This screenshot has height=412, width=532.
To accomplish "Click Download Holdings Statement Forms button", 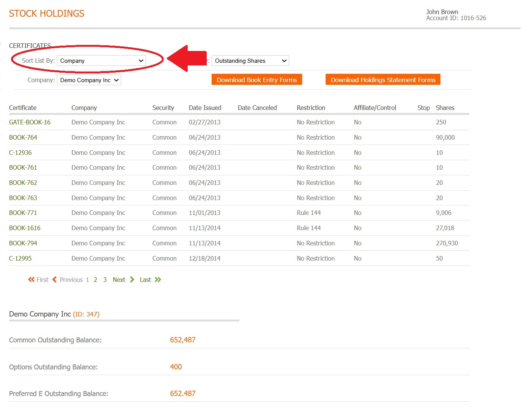I will 383,80.
